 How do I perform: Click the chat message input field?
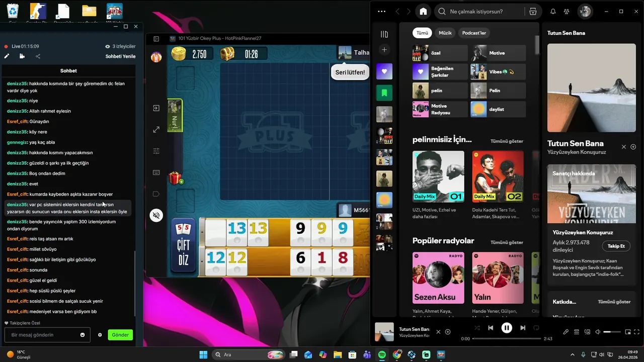pos(47,335)
